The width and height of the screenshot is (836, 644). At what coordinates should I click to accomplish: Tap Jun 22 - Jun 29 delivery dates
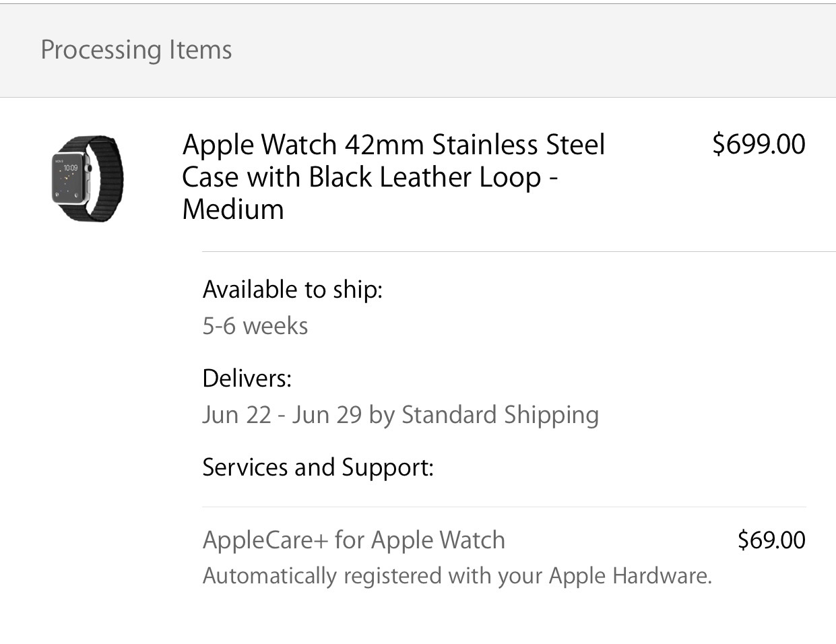282,414
